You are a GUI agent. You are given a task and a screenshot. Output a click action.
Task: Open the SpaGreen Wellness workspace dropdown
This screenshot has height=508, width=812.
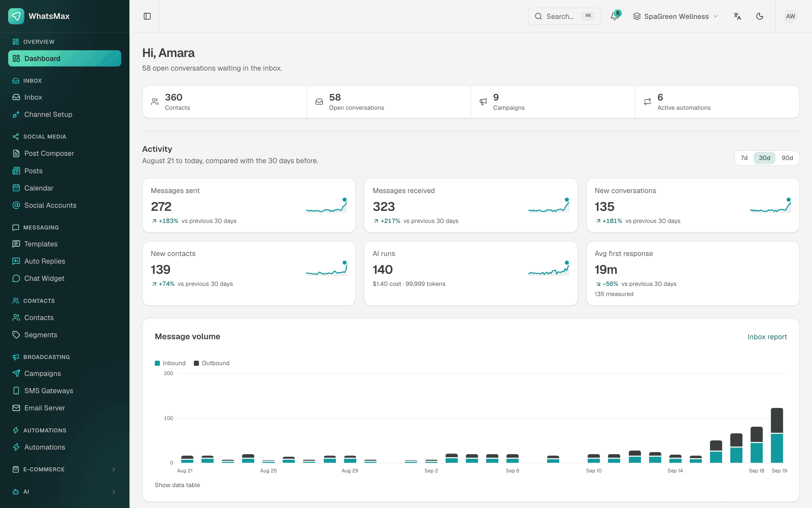point(675,16)
